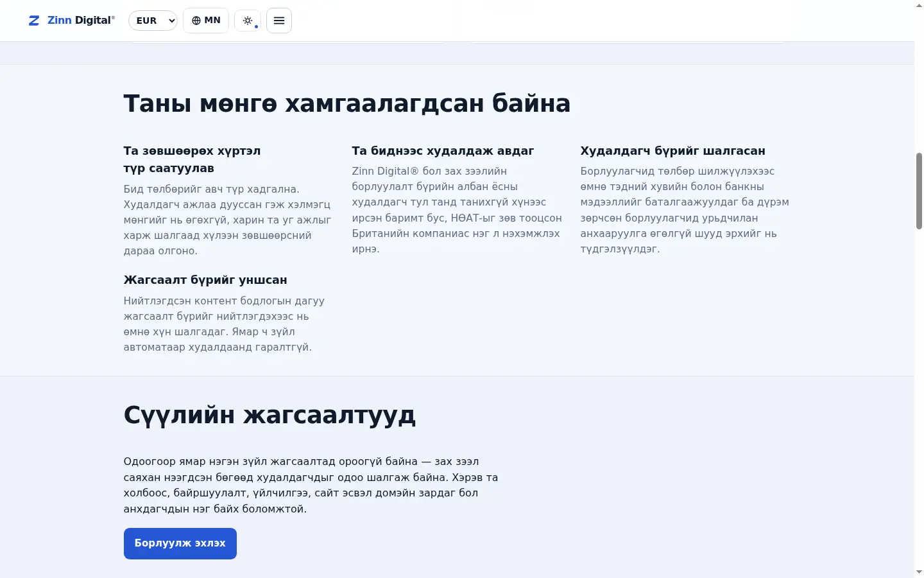Click the Zinn Digital logo icon
This screenshot has width=924, height=578.
34,21
